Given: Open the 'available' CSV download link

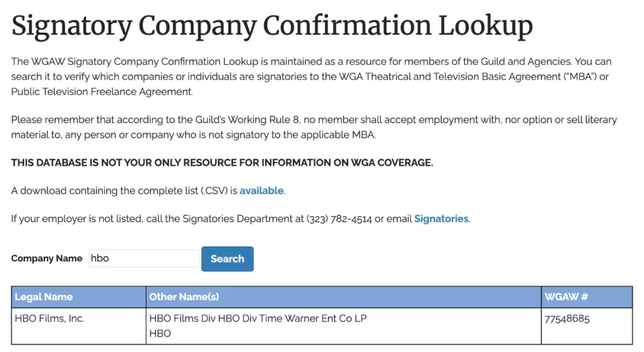Looking at the screenshot, I should [261, 191].
